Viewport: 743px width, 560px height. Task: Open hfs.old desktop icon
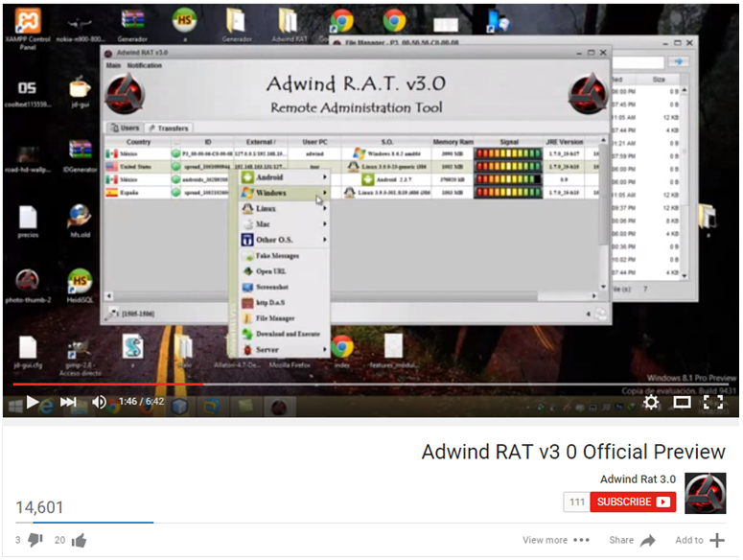pos(80,222)
